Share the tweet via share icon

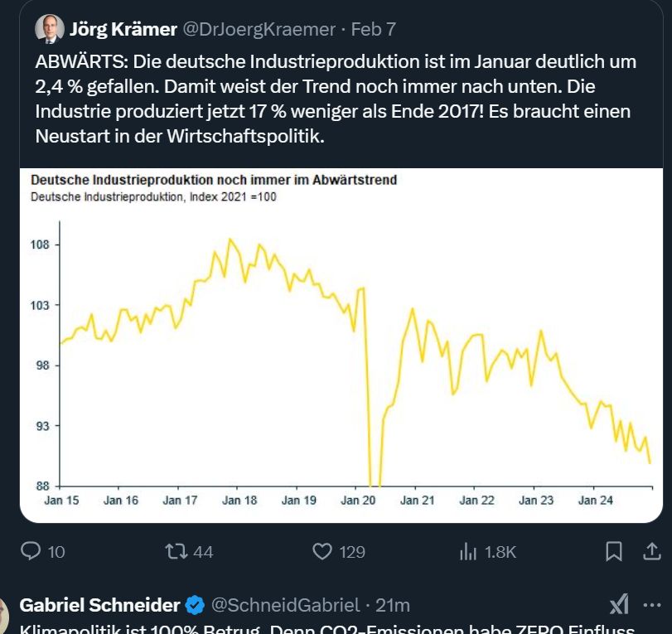(651, 551)
